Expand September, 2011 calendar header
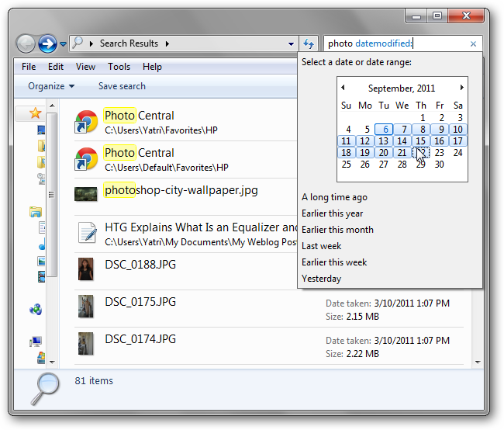504x430 pixels. coord(402,88)
